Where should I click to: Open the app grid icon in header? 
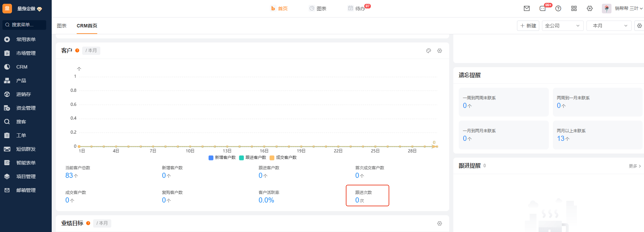pos(574,9)
